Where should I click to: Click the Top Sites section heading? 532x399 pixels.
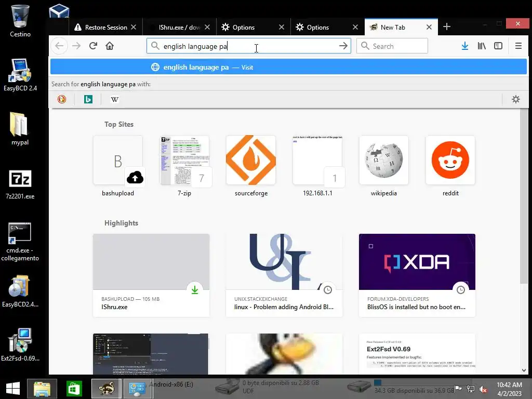click(x=119, y=124)
